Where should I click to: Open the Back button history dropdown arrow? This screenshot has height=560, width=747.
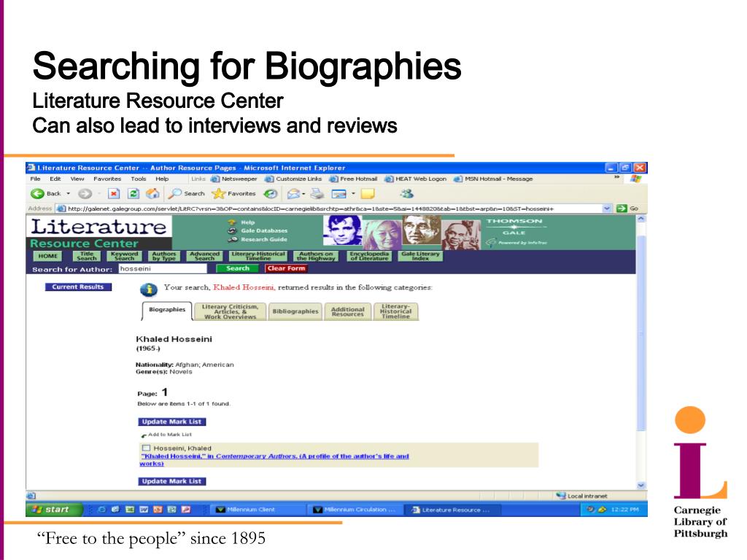point(68,193)
